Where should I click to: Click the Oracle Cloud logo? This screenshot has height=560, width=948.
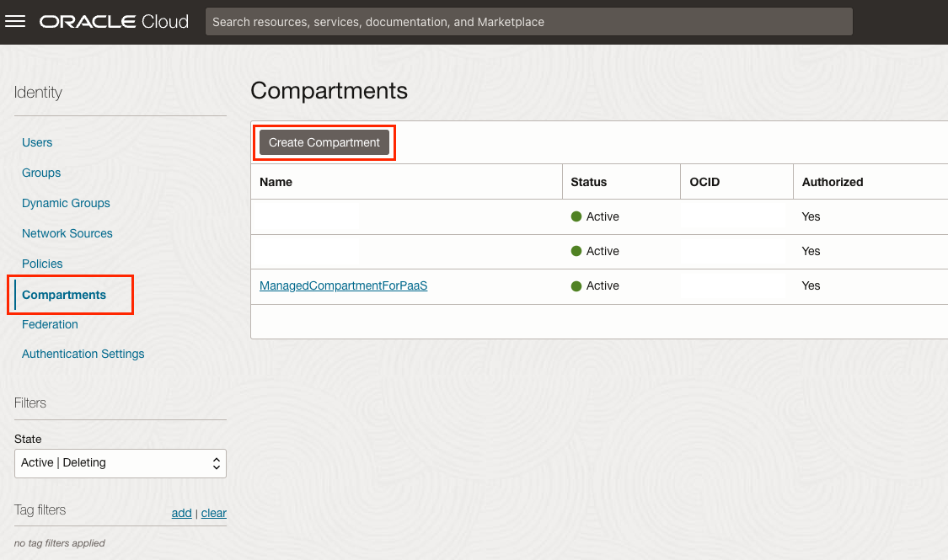114,22
